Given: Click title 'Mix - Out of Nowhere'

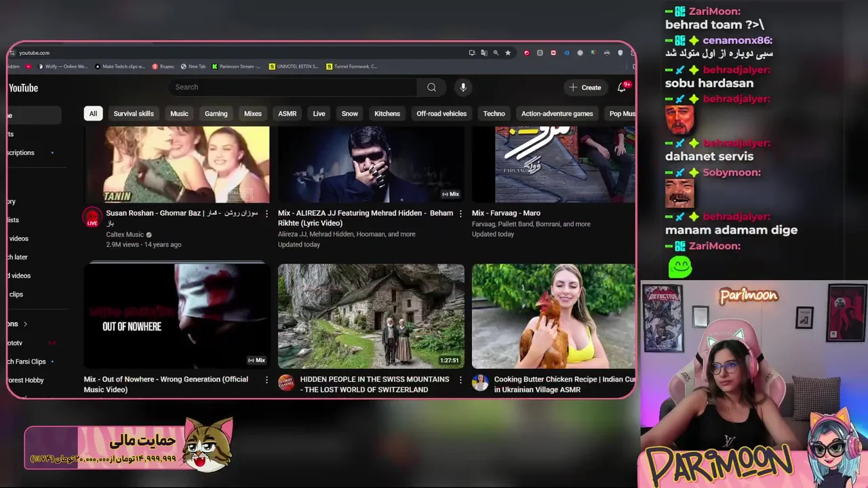Looking at the screenshot, I should 166,384.
